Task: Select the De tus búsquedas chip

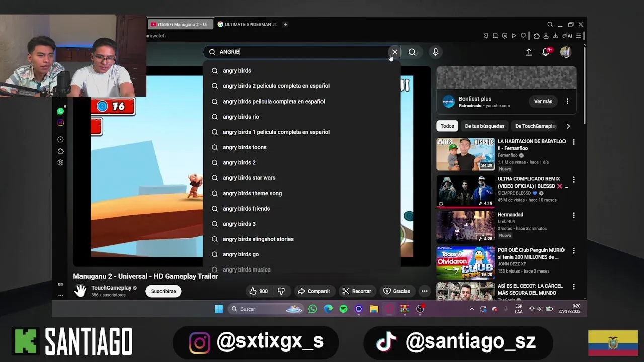Action: 485,126
